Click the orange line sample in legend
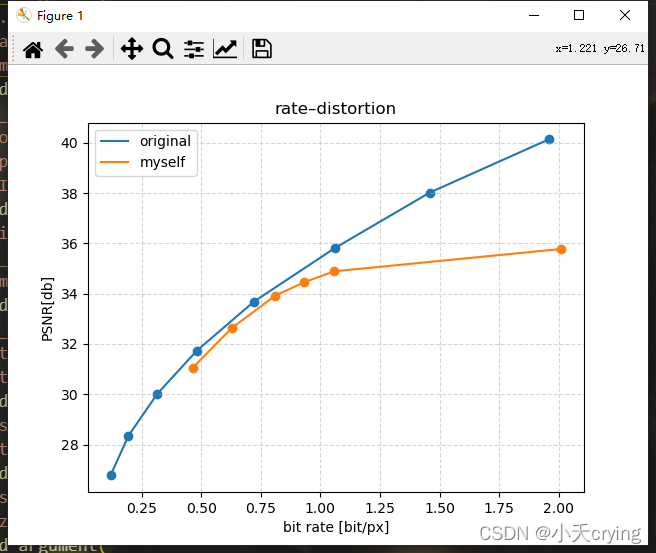The width and height of the screenshot is (656, 553). click(114, 162)
